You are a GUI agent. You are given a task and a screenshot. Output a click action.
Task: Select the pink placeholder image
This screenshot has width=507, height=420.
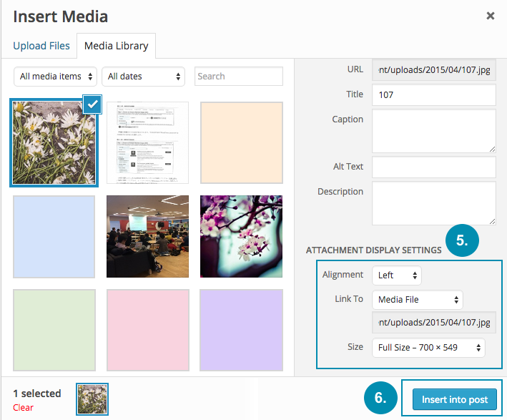pos(147,330)
